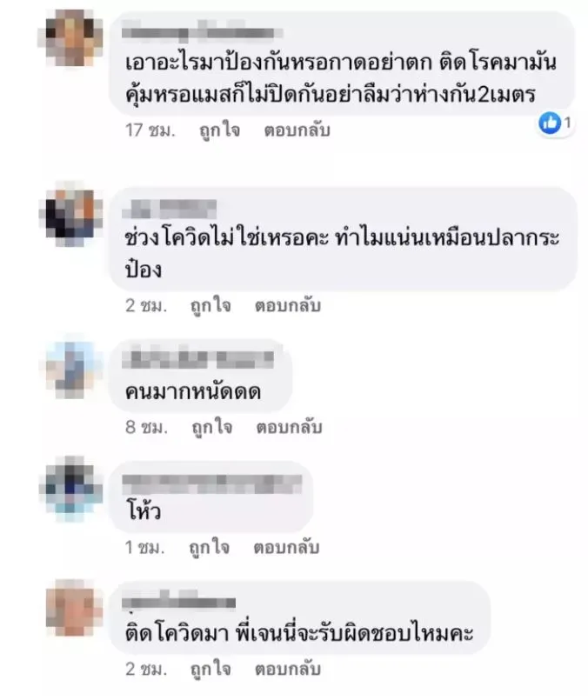This screenshot has width=588, height=700.
Task: Open the fourth commenter's profile picture
Action: pos(70,490)
